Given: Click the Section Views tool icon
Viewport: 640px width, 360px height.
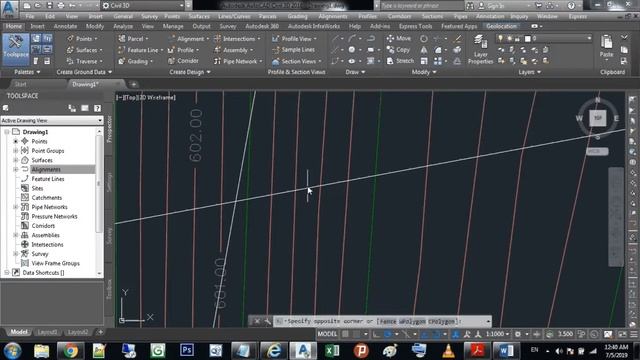Looking at the screenshot, I should (276, 61).
